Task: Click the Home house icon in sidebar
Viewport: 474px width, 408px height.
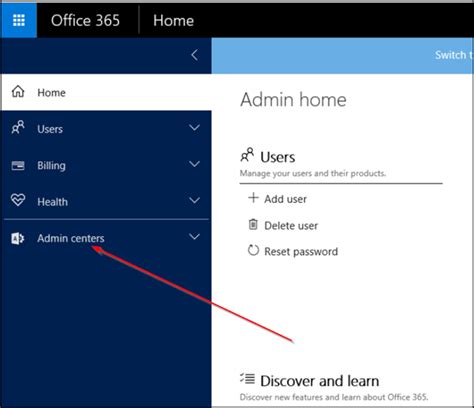Action: point(18,92)
